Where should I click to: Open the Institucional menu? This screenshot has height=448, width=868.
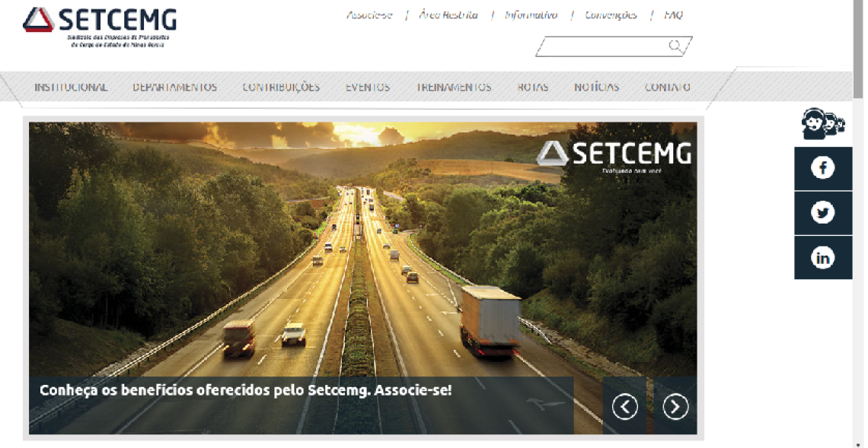(x=71, y=87)
